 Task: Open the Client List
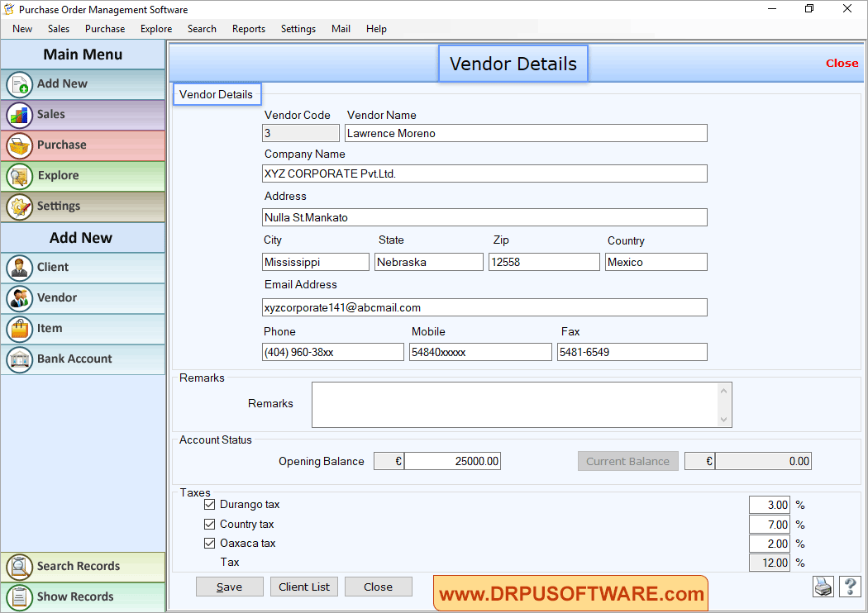(303, 587)
